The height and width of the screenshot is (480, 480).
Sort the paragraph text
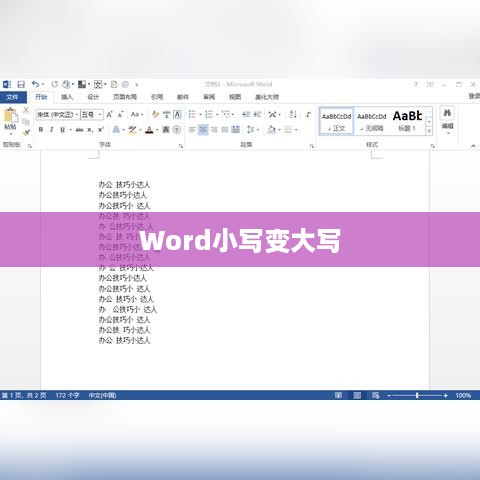pos(293,115)
